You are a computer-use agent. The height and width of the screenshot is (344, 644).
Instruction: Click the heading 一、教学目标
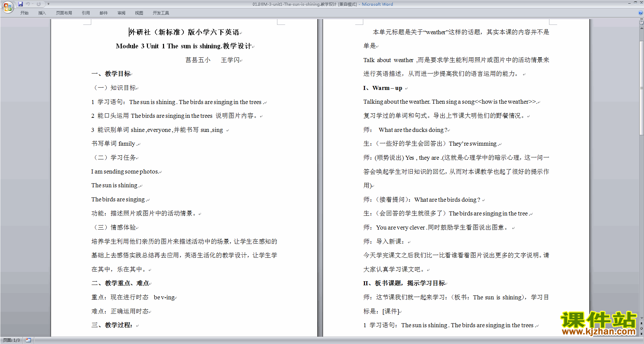coord(112,74)
